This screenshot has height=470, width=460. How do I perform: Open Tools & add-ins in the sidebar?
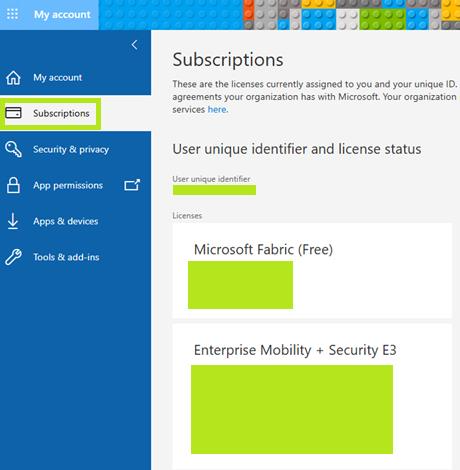[x=66, y=257]
